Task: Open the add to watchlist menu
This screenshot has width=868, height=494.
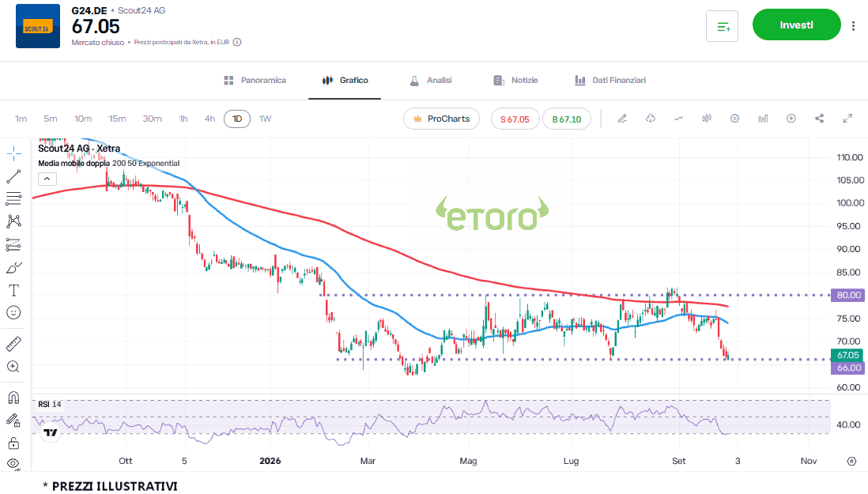Action: (722, 26)
